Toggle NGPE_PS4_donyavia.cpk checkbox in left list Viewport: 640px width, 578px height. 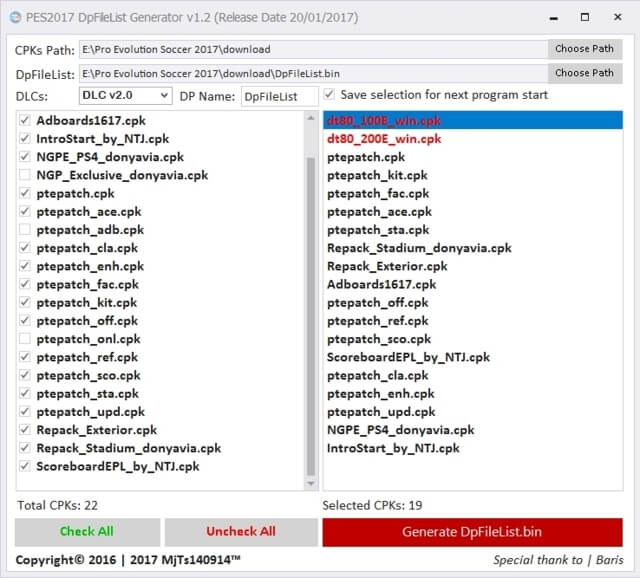25,157
